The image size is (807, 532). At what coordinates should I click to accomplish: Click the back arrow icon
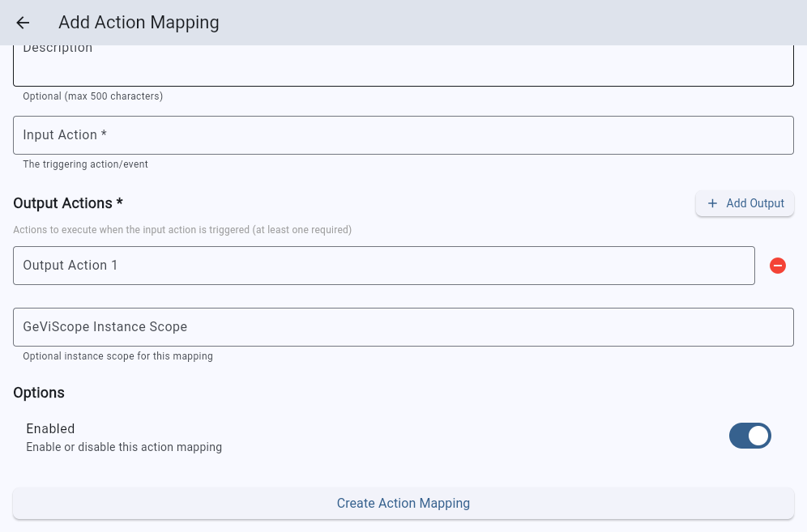(23, 23)
